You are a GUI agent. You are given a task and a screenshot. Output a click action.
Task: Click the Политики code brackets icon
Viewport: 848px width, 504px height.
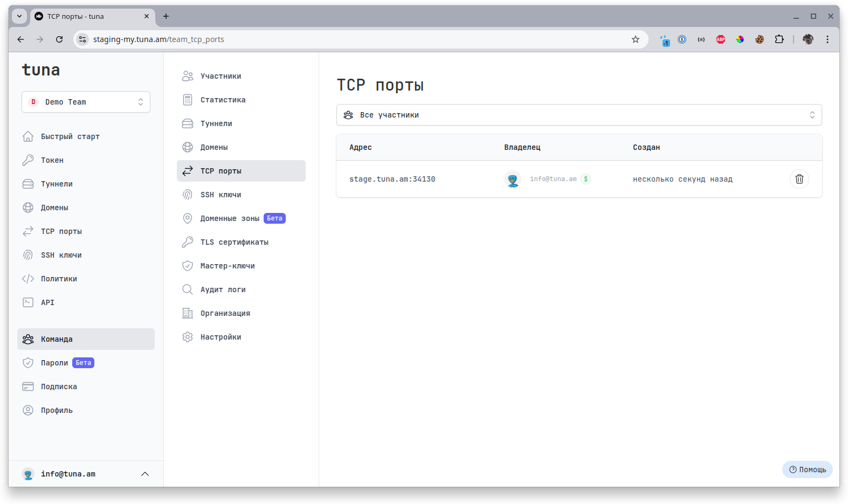(28, 279)
